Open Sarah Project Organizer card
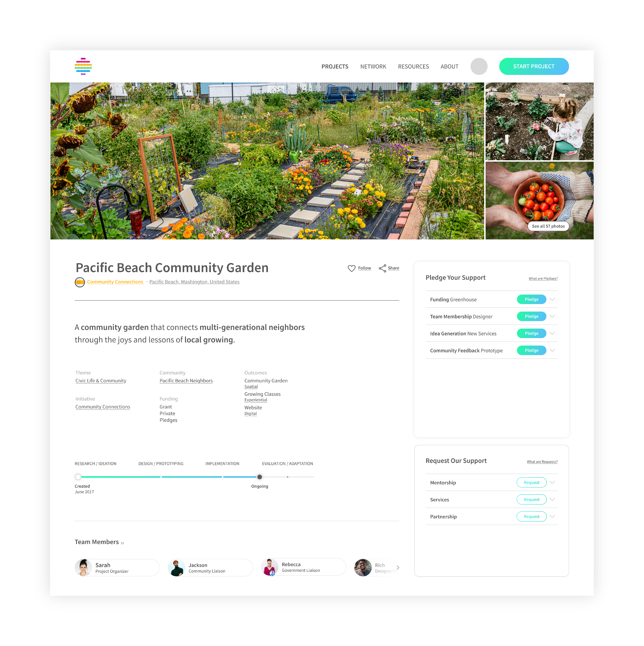Viewport: 644px width, 646px height. 117,567
